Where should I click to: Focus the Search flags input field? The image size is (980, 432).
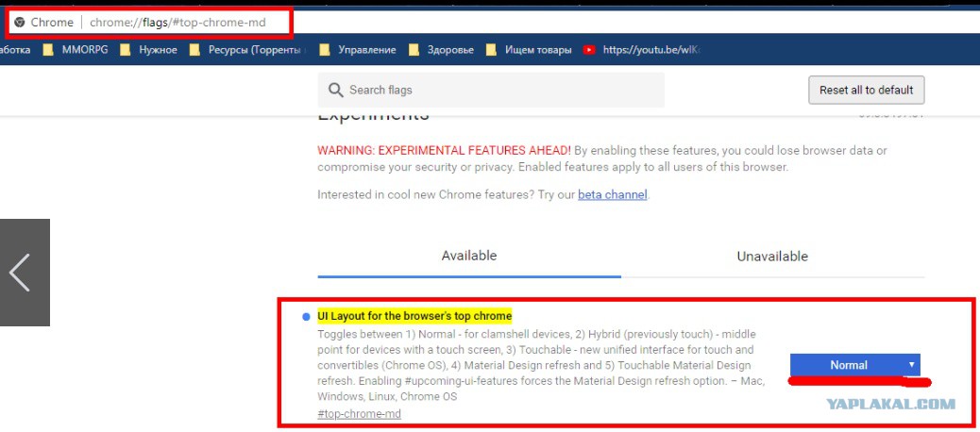coord(491,90)
